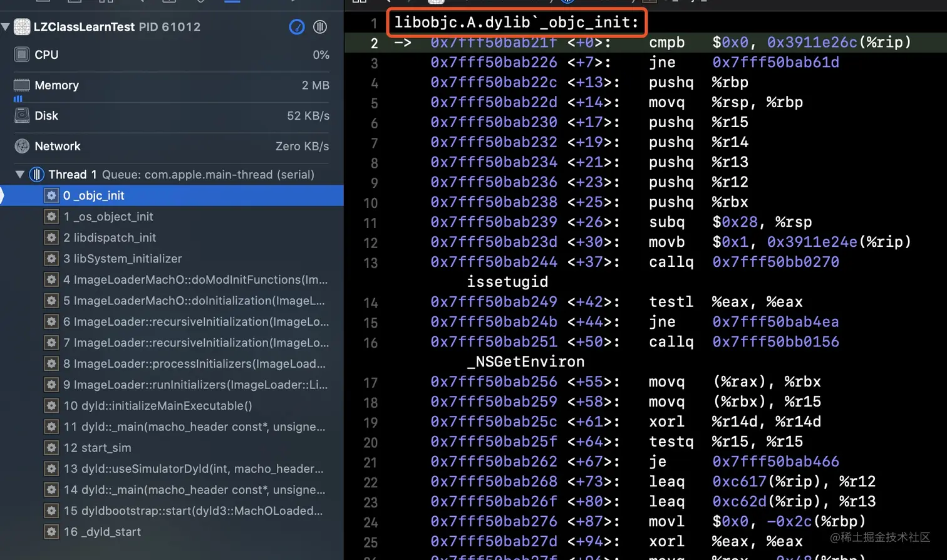Image resolution: width=947 pixels, height=560 pixels.
Task: Collapse the LZClassLearnTest process disclosure triangle
Action: (6, 27)
